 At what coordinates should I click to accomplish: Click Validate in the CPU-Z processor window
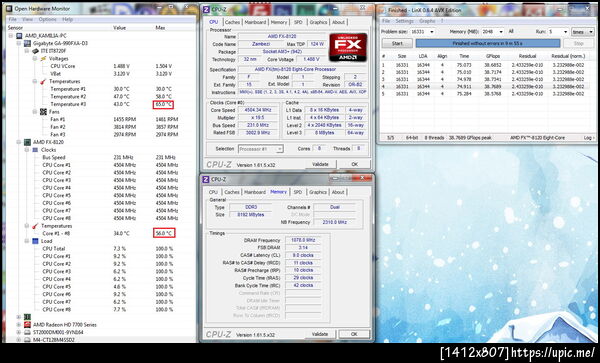320,164
